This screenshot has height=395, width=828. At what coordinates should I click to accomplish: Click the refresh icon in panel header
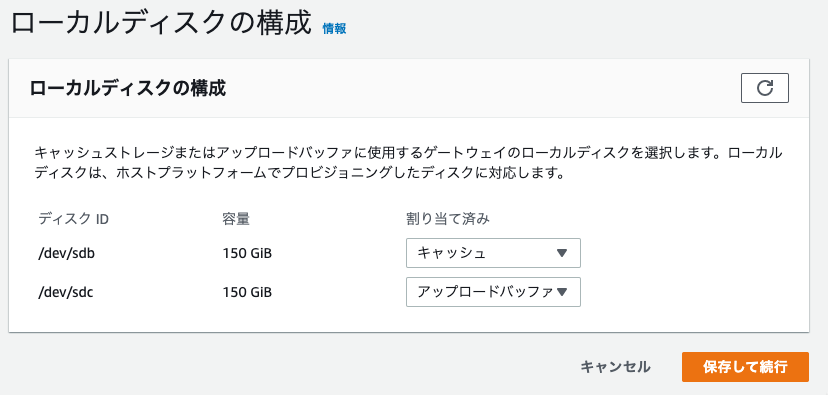[765, 88]
